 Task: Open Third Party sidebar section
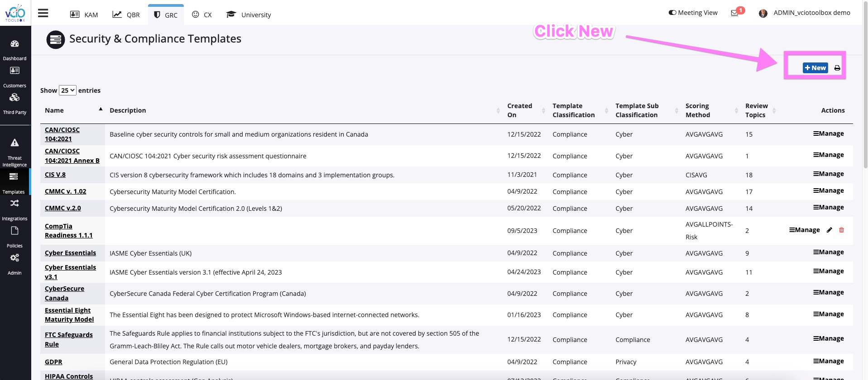pos(14,104)
